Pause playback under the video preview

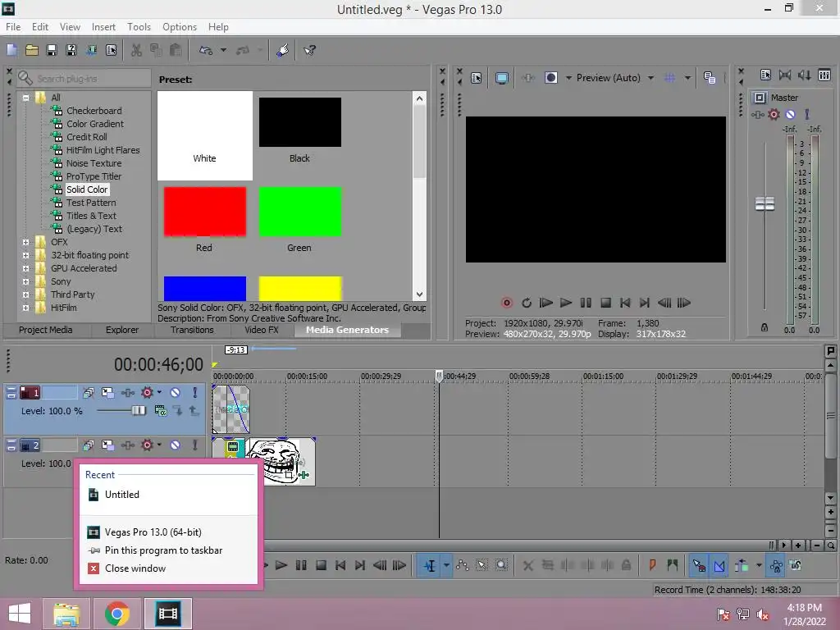[x=586, y=303]
